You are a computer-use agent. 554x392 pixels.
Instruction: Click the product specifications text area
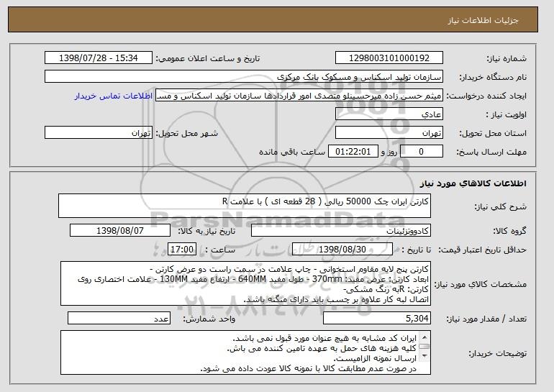pos(245,283)
